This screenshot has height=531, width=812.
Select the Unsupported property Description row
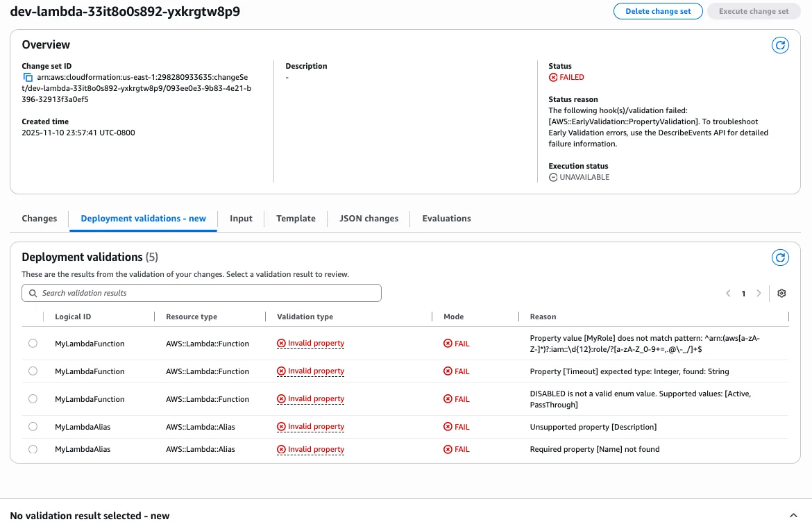coord(33,426)
